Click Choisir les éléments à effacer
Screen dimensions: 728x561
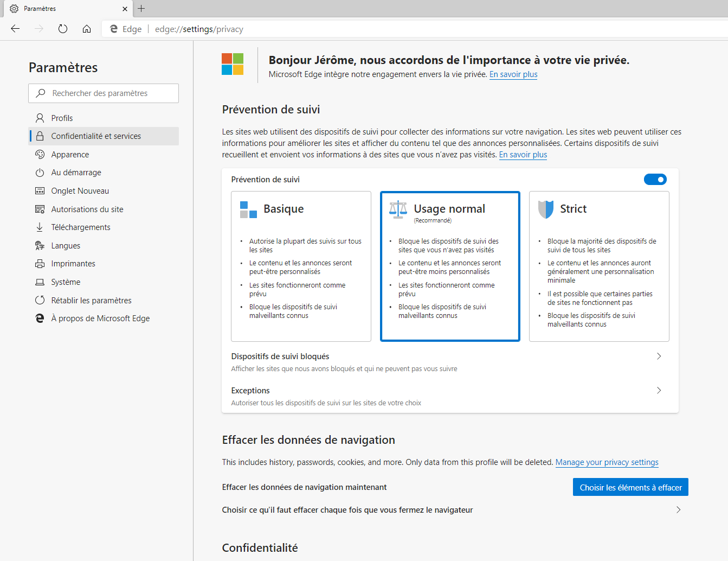coord(630,487)
